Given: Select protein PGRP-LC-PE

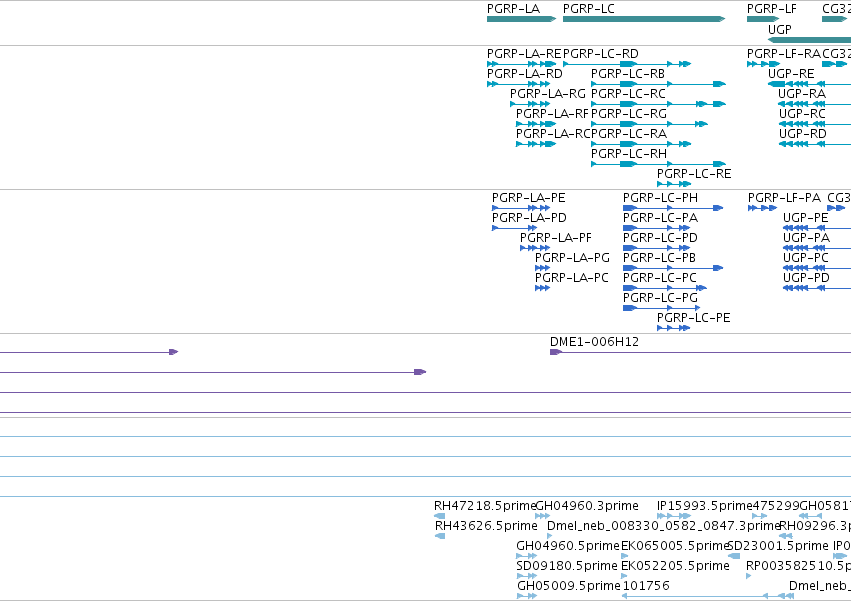Looking at the screenshot, I should pos(674,328).
